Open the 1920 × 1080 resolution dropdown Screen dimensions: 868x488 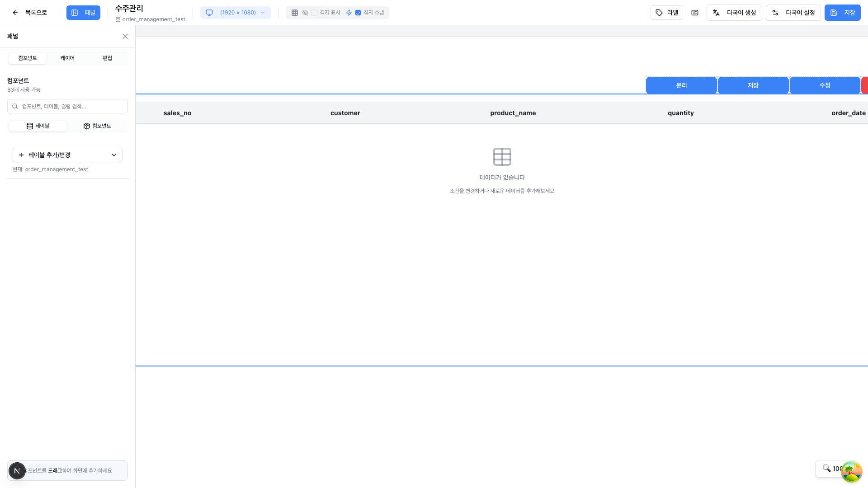coord(236,13)
